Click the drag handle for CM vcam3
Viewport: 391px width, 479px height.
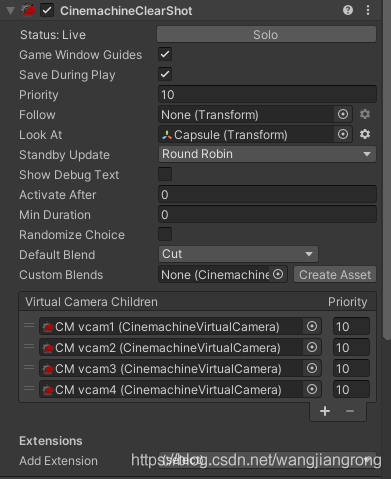pos(29,367)
